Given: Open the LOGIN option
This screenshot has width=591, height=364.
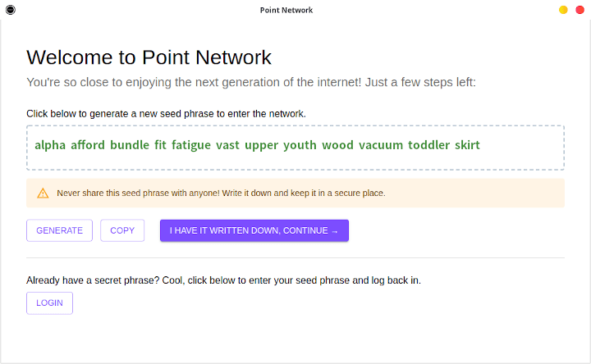Looking at the screenshot, I should pyautogui.click(x=49, y=303).
